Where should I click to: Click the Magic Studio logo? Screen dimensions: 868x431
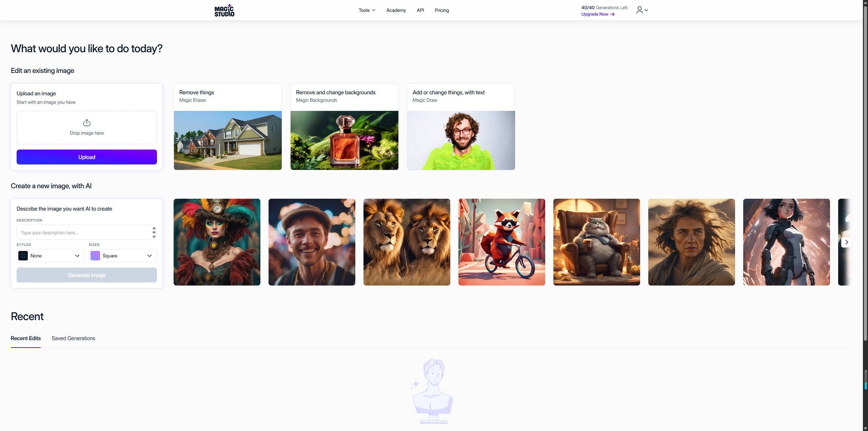pyautogui.click(x=224, y=10)
